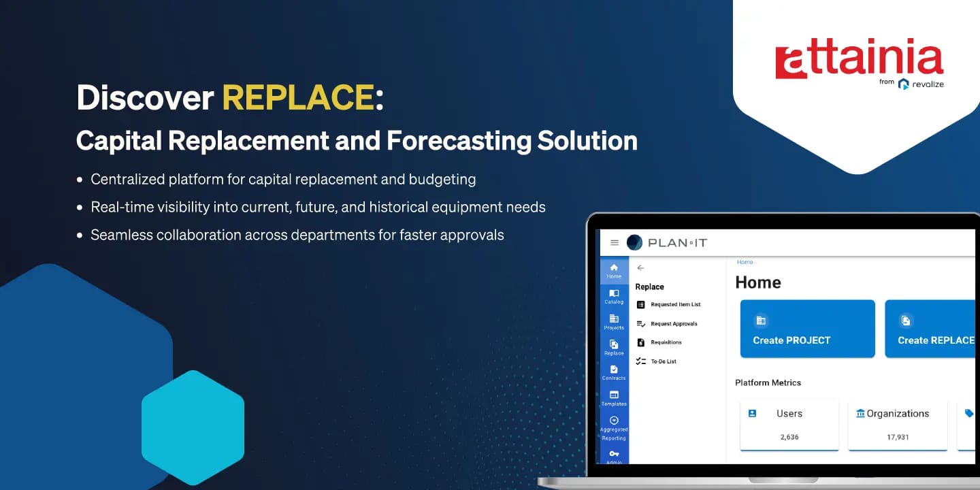This screenshot has height=490, width=980.
Task: Click the Requested Item List icon
Action: click(x=640, y=304)
